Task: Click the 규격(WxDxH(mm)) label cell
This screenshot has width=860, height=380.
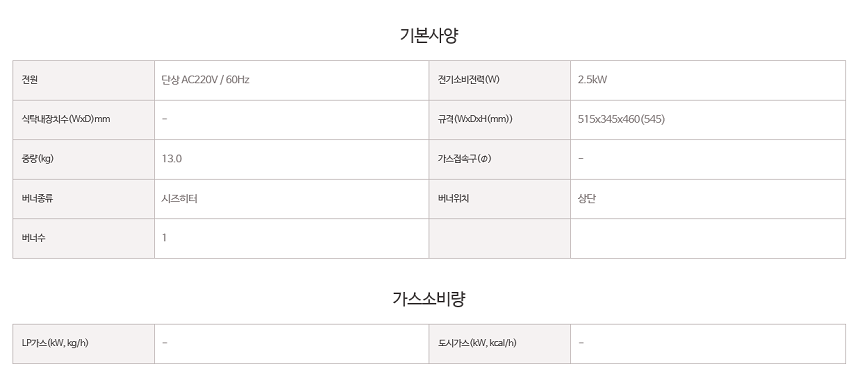Action: 500,120
